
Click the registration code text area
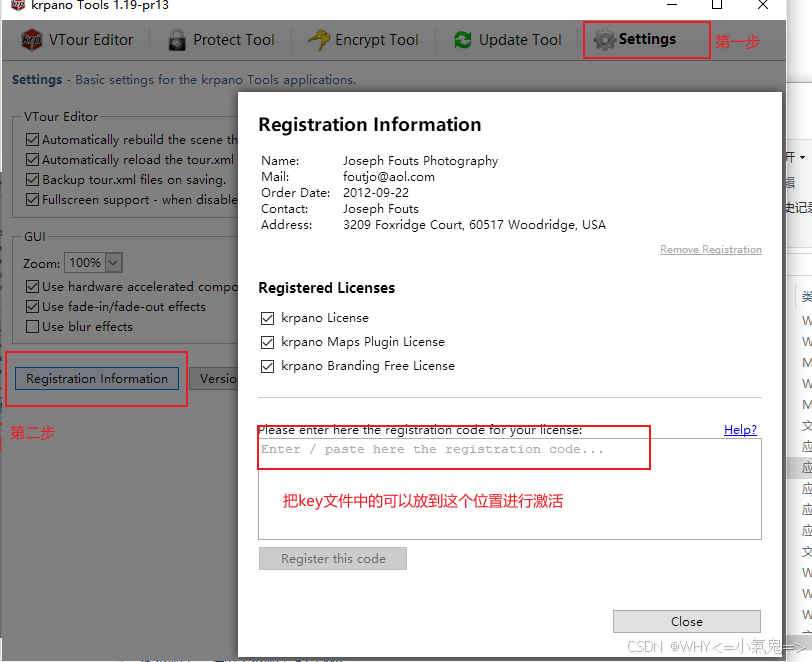510,489
